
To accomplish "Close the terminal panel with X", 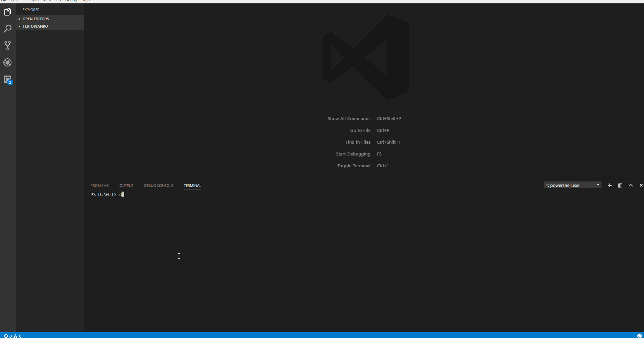I will pyautogui.click(x=641, y=185).
